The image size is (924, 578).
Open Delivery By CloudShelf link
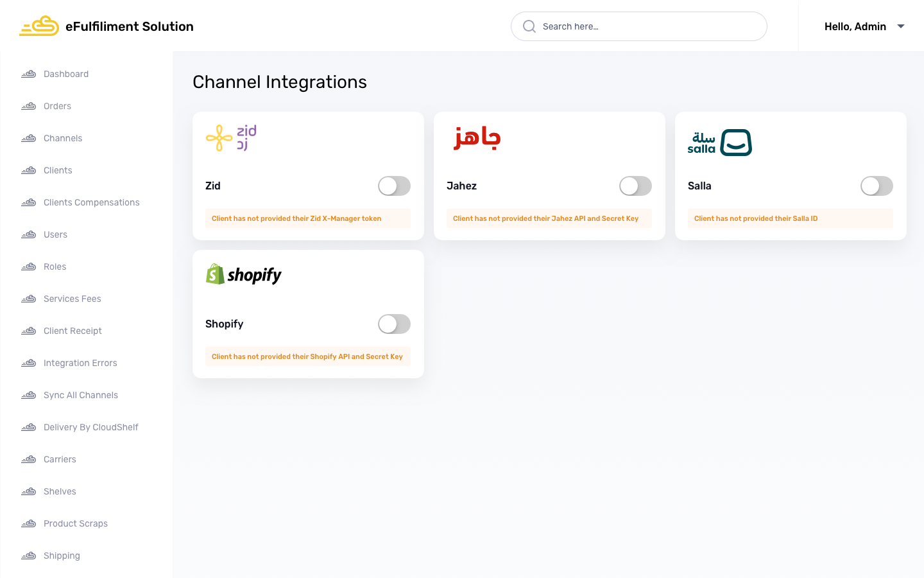coord(91,428)
